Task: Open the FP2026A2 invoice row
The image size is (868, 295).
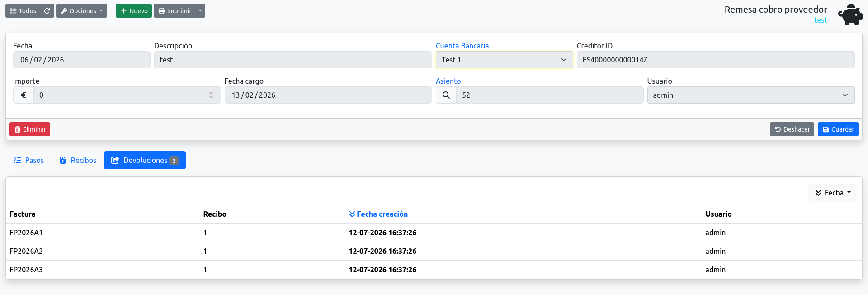Action: (x=434, y=251)
